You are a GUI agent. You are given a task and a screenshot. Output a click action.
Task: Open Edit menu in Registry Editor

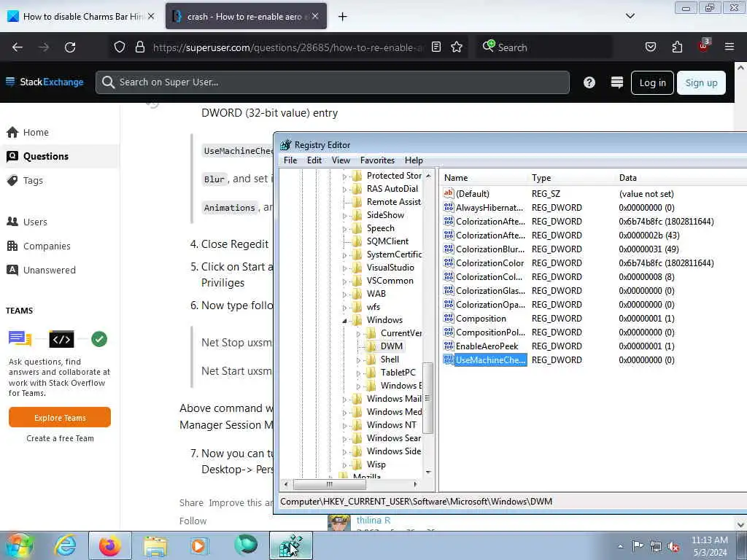(314, 160)
